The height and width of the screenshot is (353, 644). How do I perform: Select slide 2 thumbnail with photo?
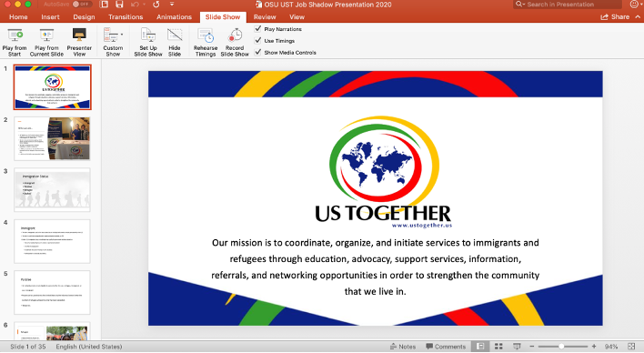(52, 138)
